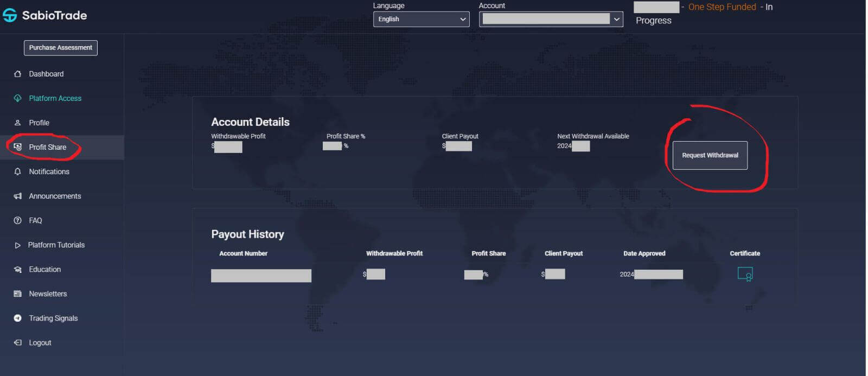Open the payout certificate icon
The width and height of the screenshot is (868, 376).
coord(745,274)
